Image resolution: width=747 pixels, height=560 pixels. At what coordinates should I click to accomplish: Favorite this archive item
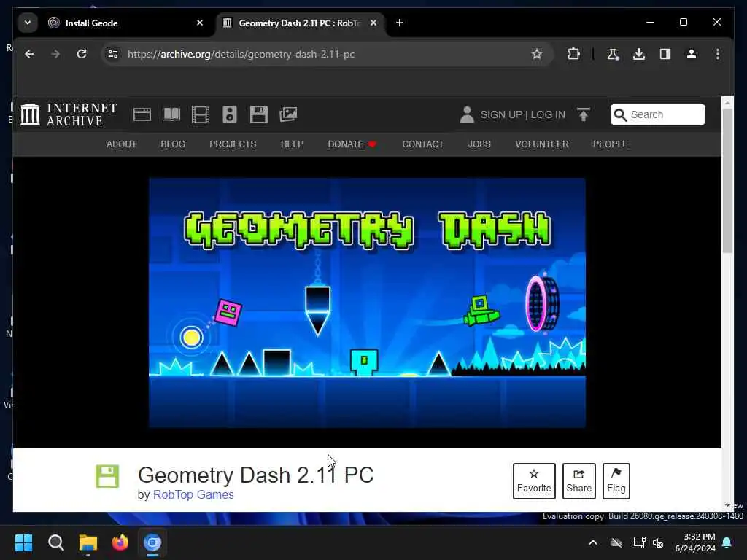[x=534, y=481]
